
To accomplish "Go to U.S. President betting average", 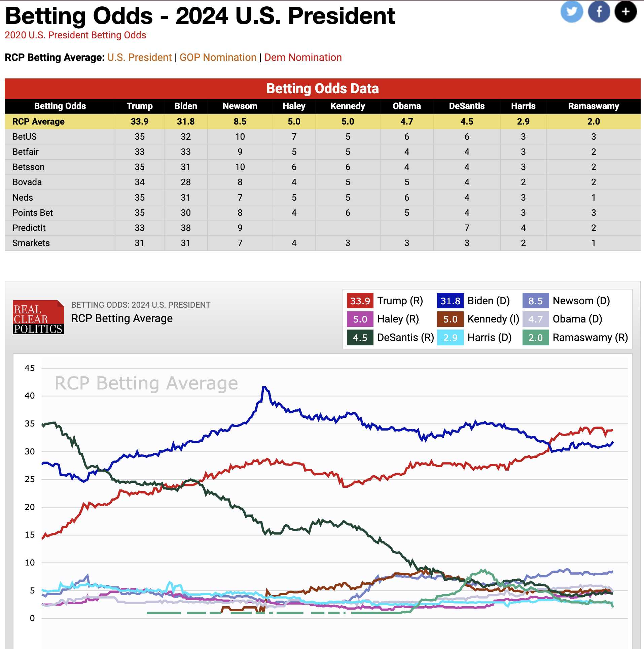I will tap(140, 57).
